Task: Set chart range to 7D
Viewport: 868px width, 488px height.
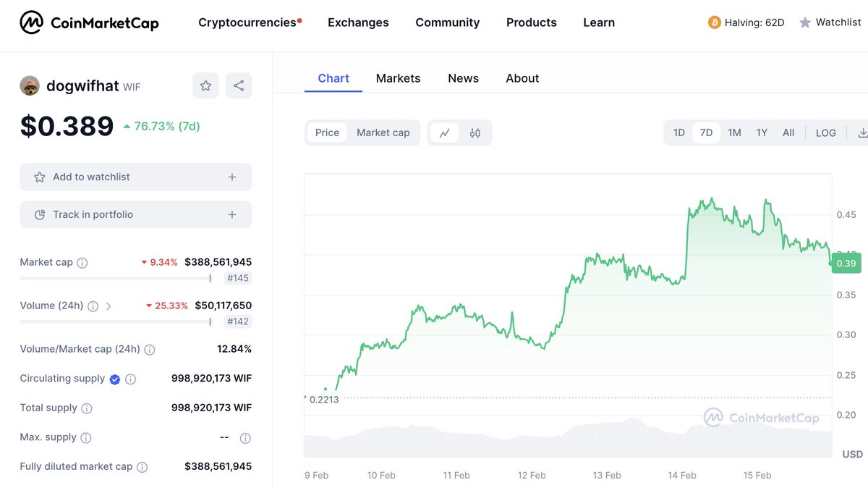Action: coord(706,132)
